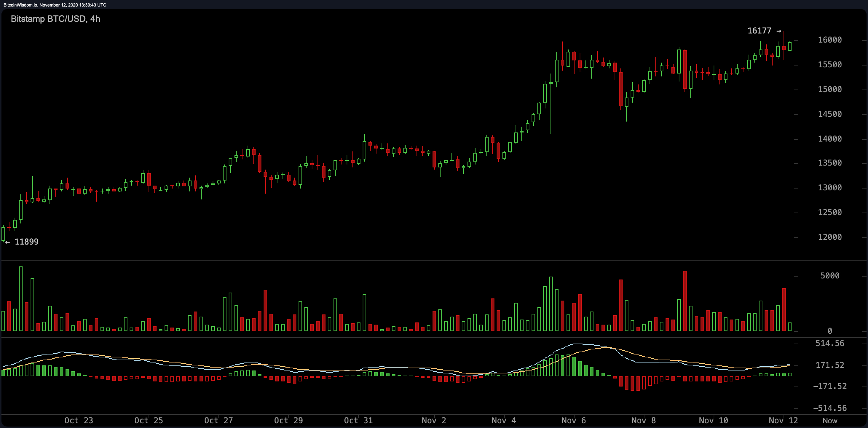The height and width of the screenshot is (428, 868).
Task: Click the −514.56 MACD axis label
Action: coord(830,408)
